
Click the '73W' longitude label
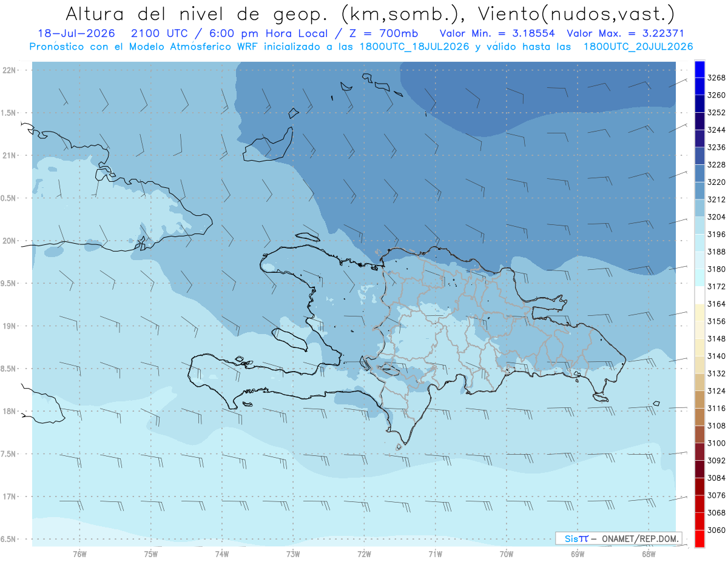tap(293, 554)
